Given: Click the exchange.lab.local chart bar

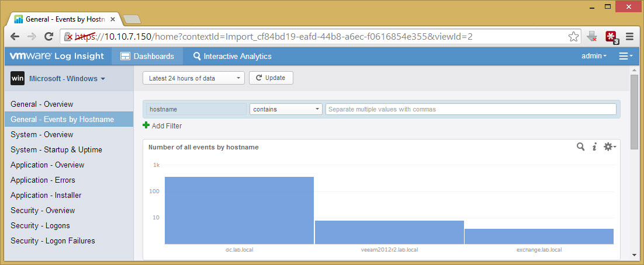Looking at the screenshot, I should (x=539, y=236).
